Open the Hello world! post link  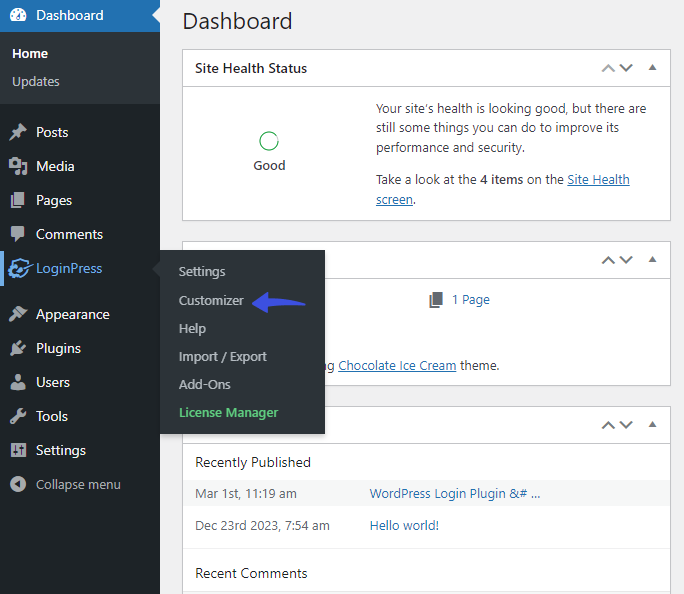coord(404,526)
